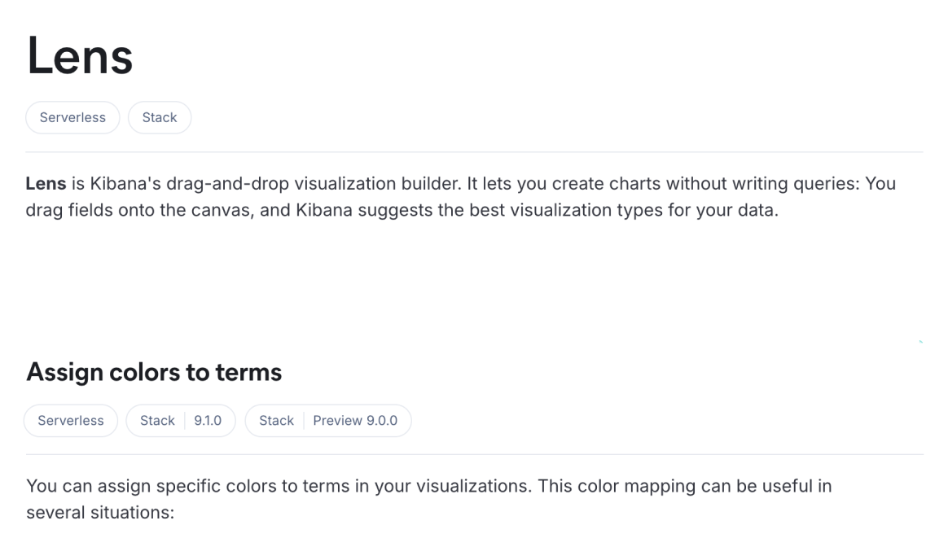Viewport: 948px width, 560px height.
Task: Click the "Stack" label in the 9.1.0 badge
Action: pyautogui.click(x=157, y=421)
